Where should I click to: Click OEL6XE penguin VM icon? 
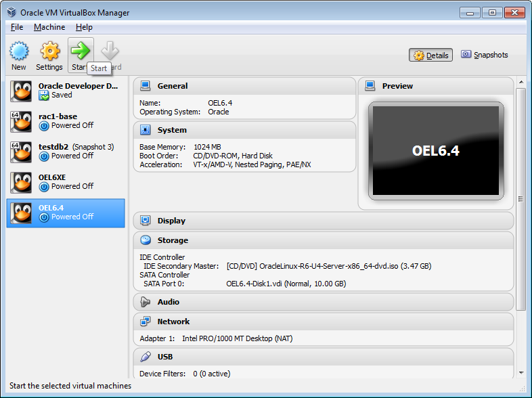(21, 183)
